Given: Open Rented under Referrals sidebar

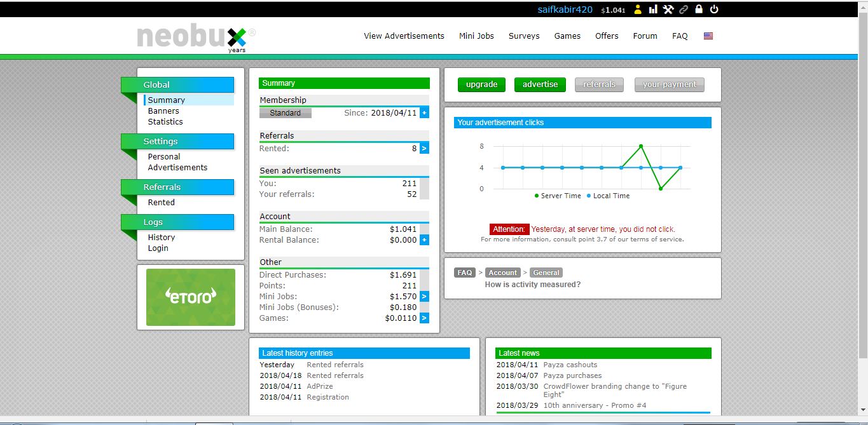Looking at the screenshot, I should 161,203.
